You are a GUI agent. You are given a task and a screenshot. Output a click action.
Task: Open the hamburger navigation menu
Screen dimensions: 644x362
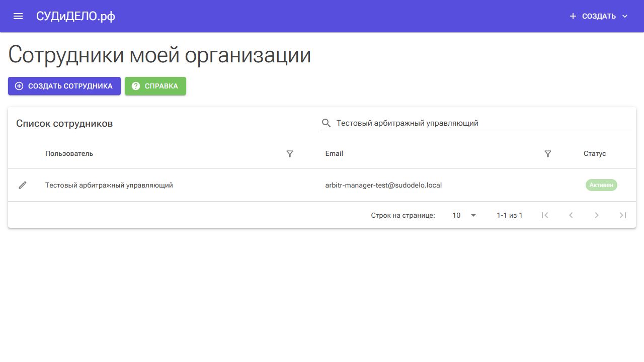[18, 16]
